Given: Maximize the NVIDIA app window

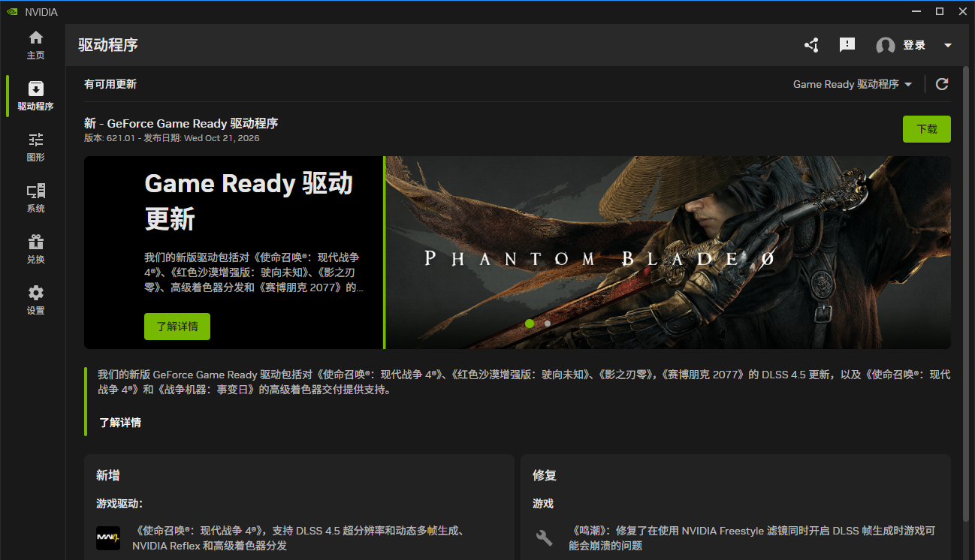Looking at the screenshot, I should pyautogui.click(x=939, y=11).
